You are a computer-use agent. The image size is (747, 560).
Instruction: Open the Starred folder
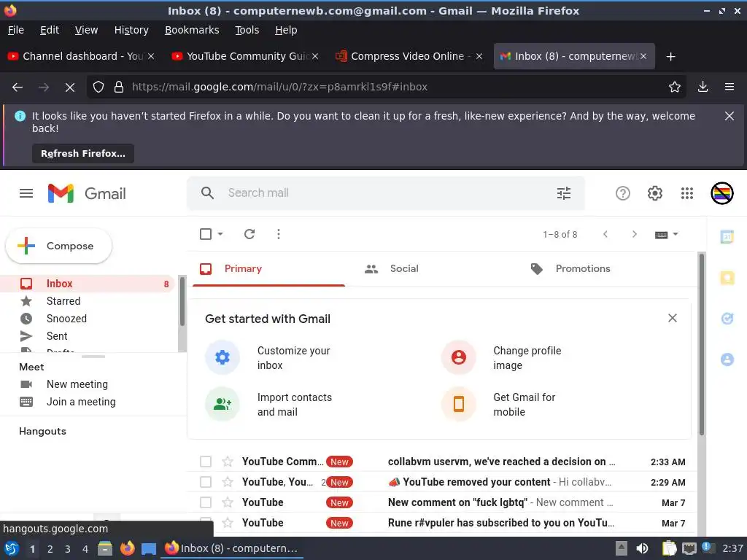63,301
